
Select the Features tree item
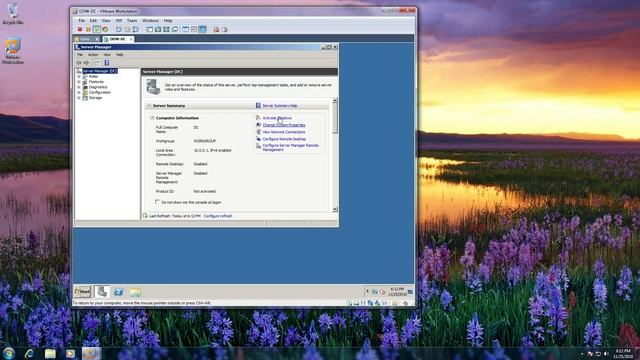(x=96, y=82)
